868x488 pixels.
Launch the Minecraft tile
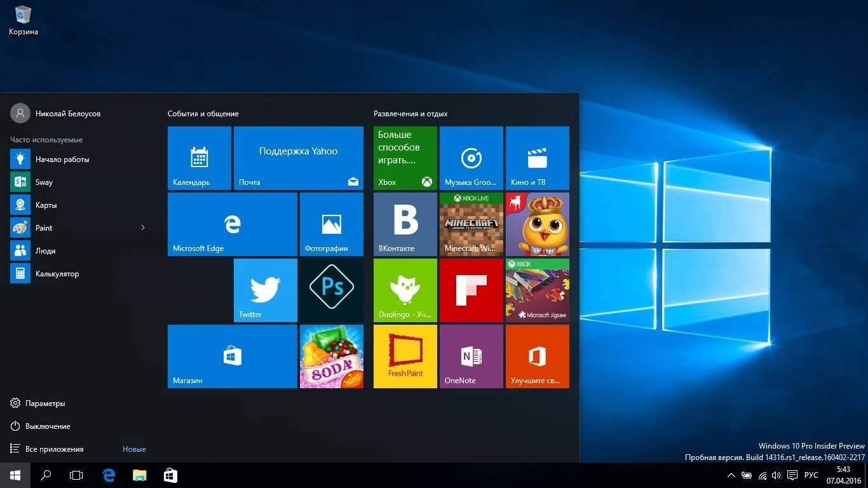471,224
